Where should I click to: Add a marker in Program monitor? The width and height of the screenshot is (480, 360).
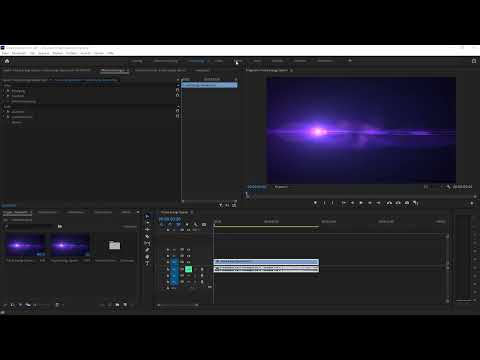(x=315, y=203)
